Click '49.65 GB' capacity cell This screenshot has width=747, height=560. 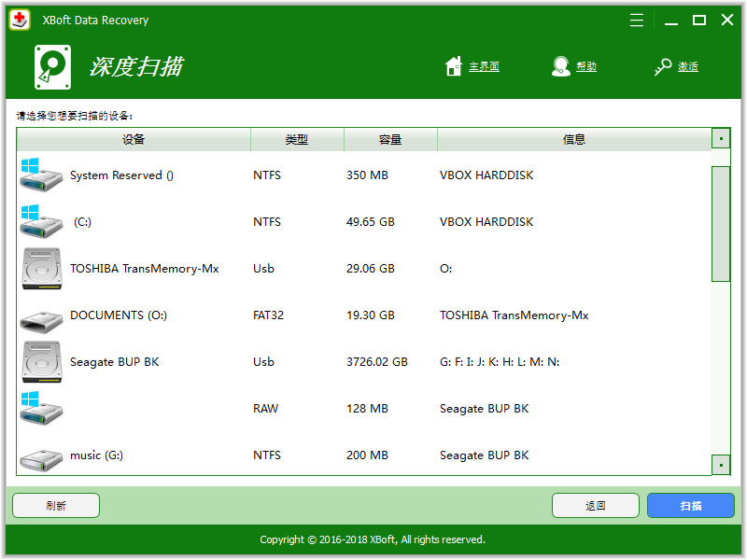click(x=371, y=222)
